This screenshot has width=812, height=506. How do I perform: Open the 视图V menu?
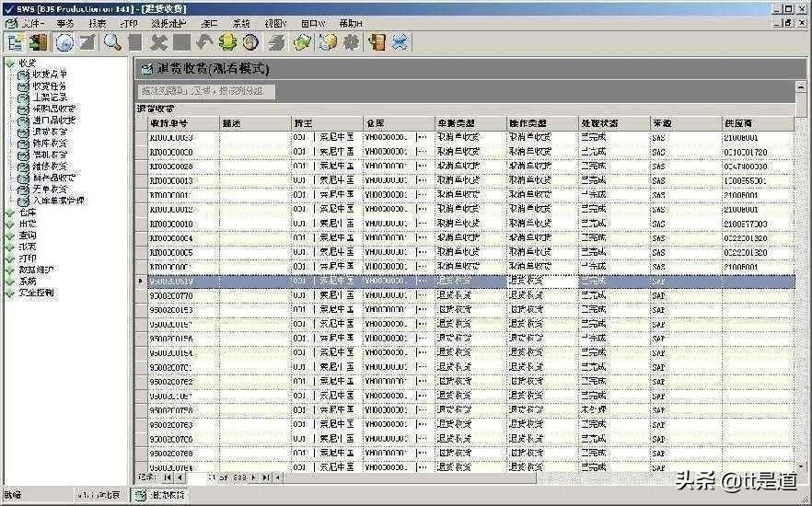(275, 23)
